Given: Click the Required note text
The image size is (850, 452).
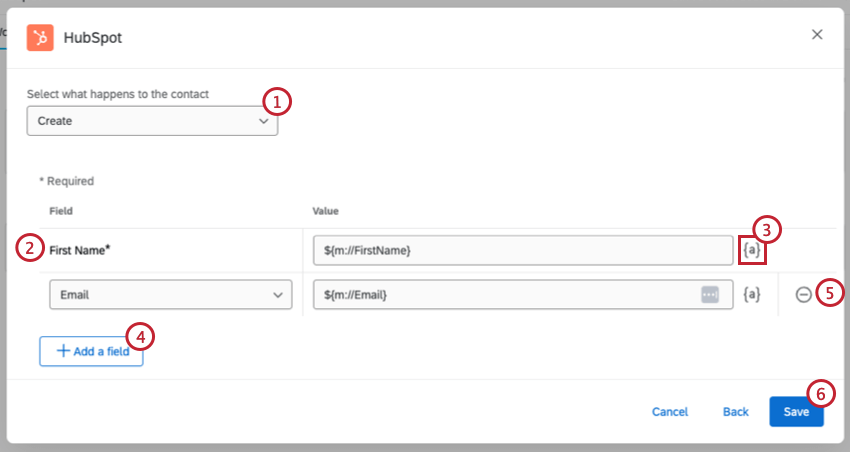Looking at the screenshot, I should point(66,181).
